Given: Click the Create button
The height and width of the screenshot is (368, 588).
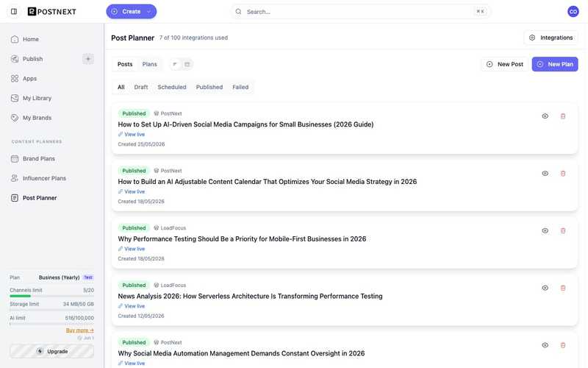Looking at the screenshot, I should tap(132, 12).
